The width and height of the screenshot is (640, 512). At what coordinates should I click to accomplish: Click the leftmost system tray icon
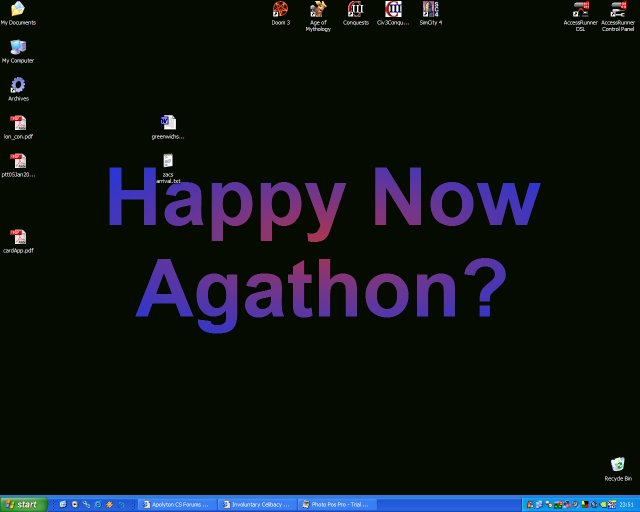click(530, 505)
